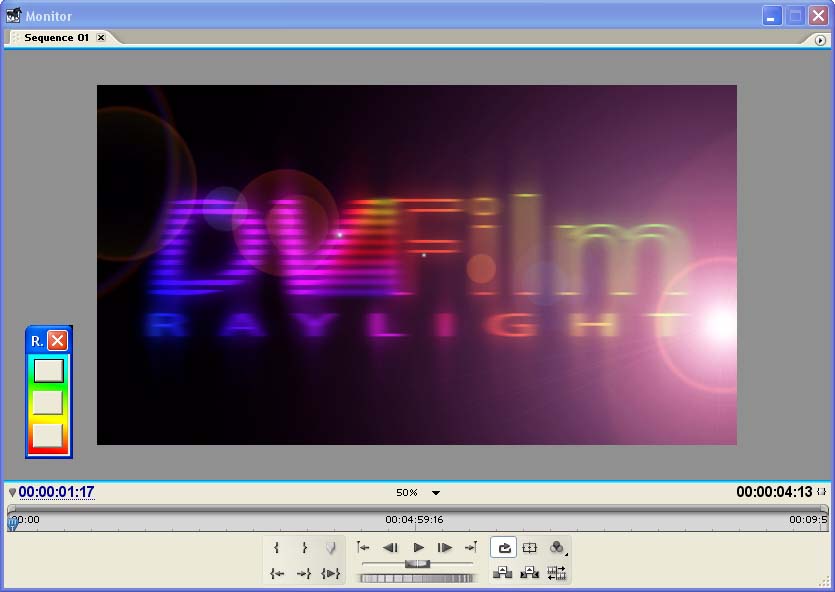Close the small R. floating panel
This screenshot has height=592, width=835.
(x=58, y=341)
